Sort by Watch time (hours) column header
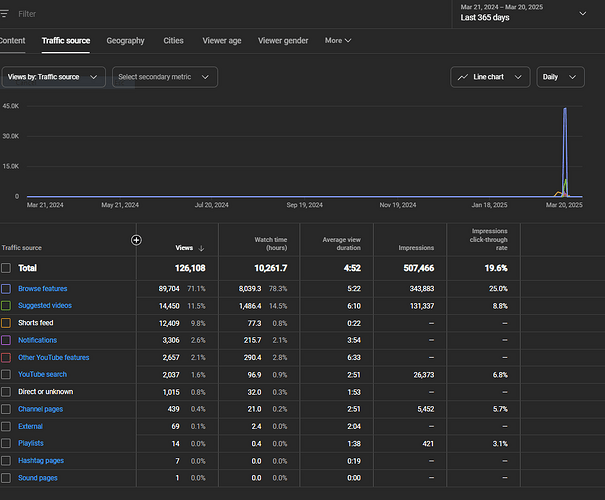 click(270, 244)
